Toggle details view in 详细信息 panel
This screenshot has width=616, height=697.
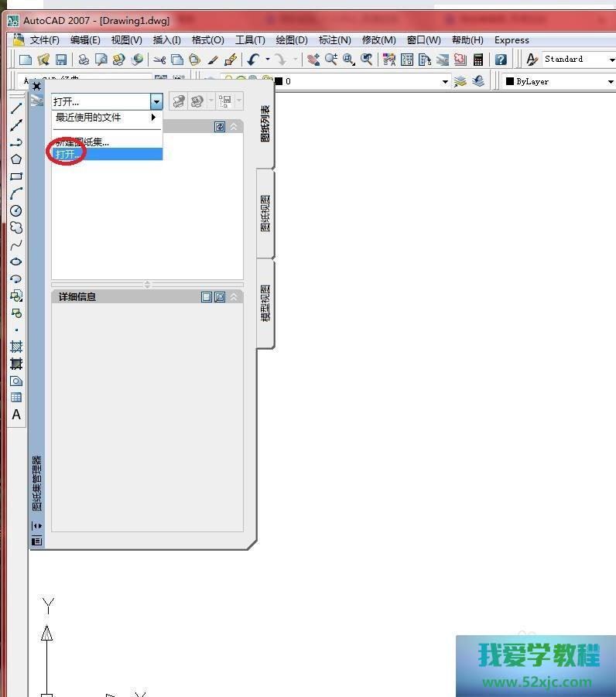tap(207, 297)
